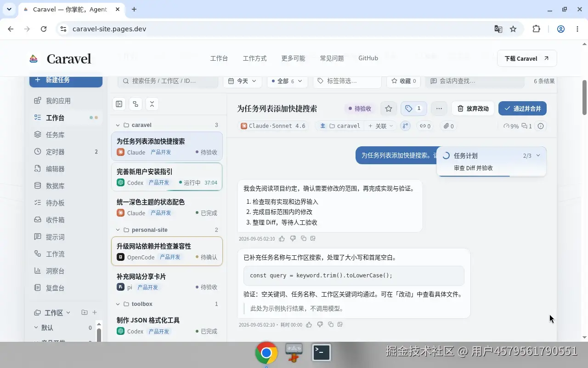Click the 搜索任务 search field
588x368 pixels.
pyautogui.click(x=168, y=81)
